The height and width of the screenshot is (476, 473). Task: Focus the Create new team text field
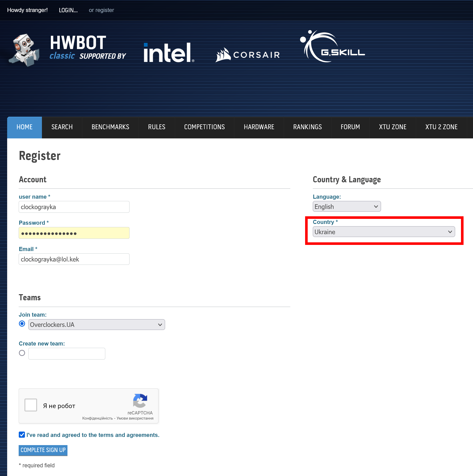pyautogui.click(x=67, y=354)
